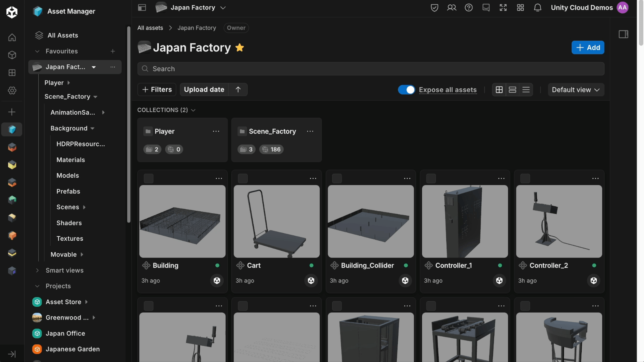This screenshot has height=362, width=644.
Task: Toggle the right inspector panel icon
Action: [624, 34]
